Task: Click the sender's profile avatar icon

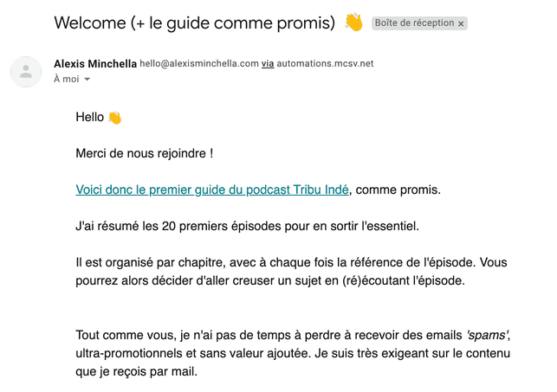Action: point(26,72)
